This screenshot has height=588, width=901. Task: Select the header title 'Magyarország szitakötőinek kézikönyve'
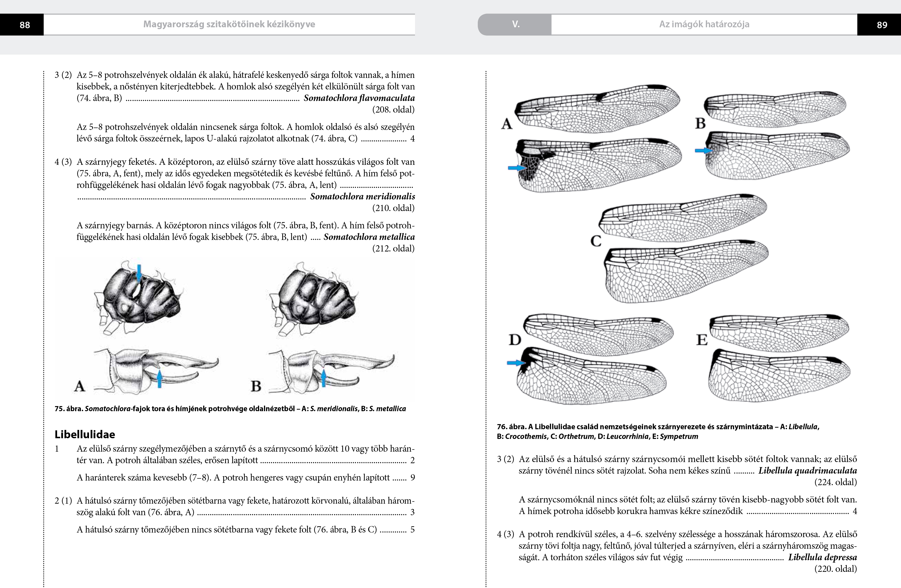pyautogui.click(x=229, y=24)
